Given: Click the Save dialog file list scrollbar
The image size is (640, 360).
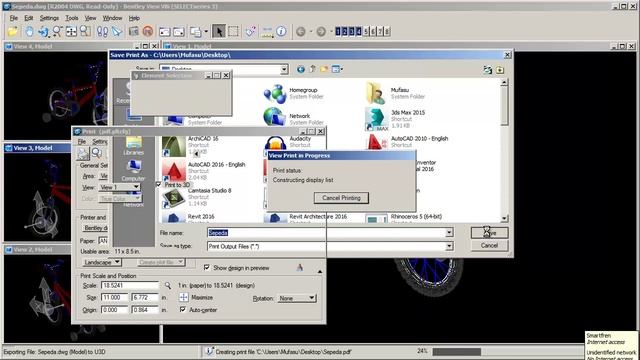Looking at the screenshot, I should (x=504, y=150).
